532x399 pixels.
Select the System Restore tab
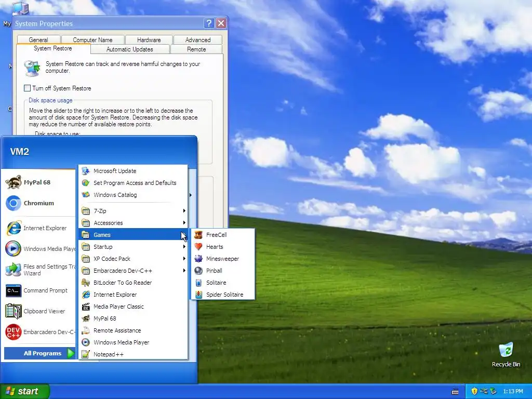53,48
